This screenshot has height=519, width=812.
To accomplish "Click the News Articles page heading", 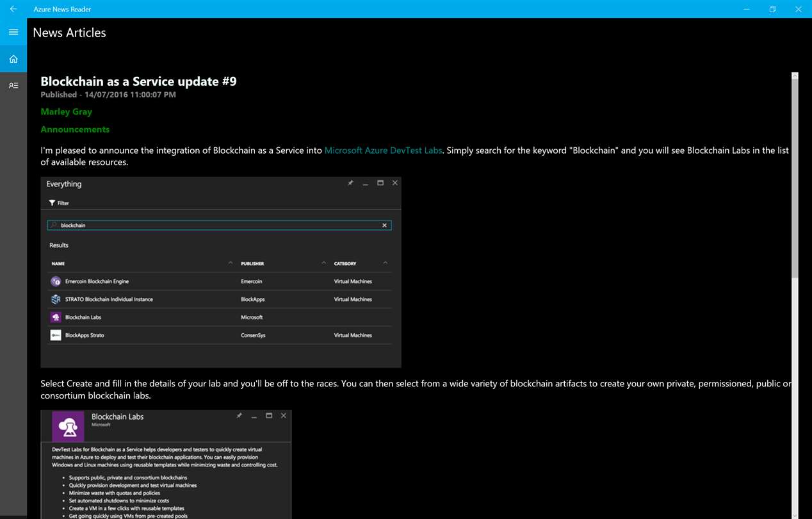I will click(x=69, y=33).
